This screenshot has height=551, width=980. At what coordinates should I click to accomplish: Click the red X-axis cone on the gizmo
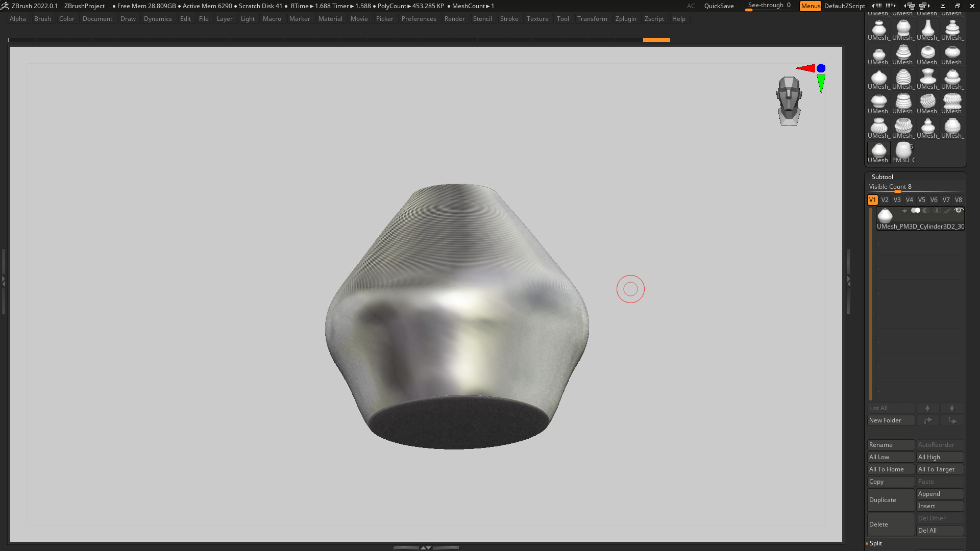[x=805, y=68]
